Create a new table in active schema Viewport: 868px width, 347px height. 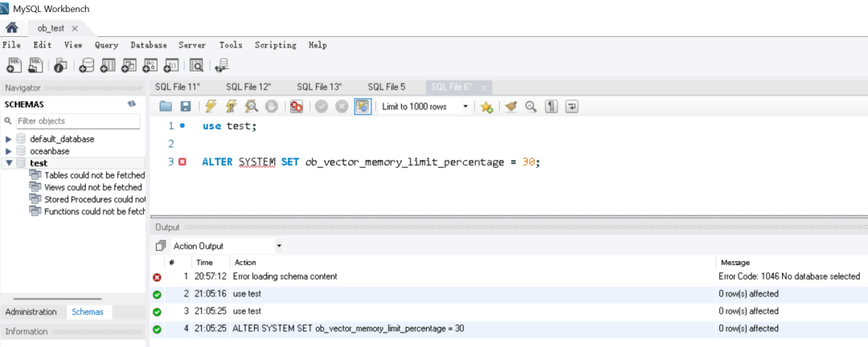point(108,65)
